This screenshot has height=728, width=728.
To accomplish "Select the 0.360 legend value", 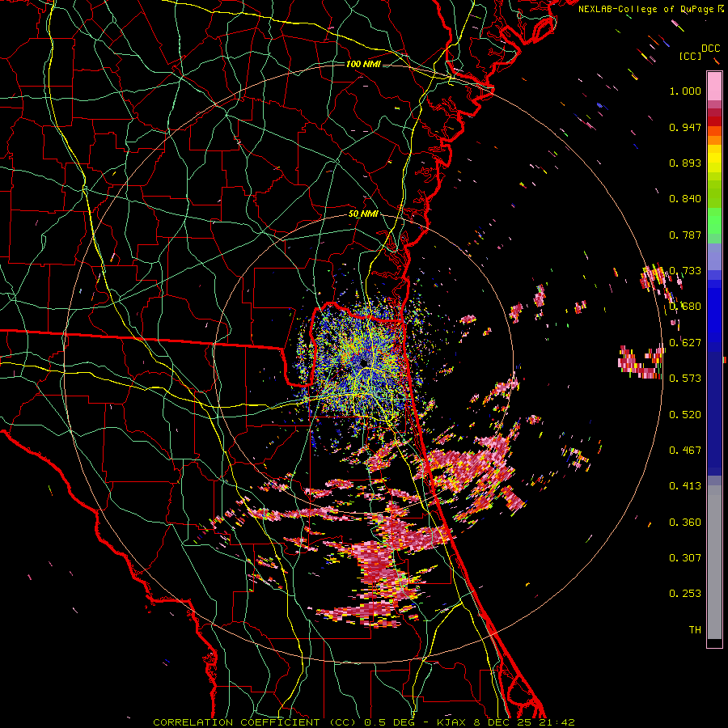I will coord(685,523).
